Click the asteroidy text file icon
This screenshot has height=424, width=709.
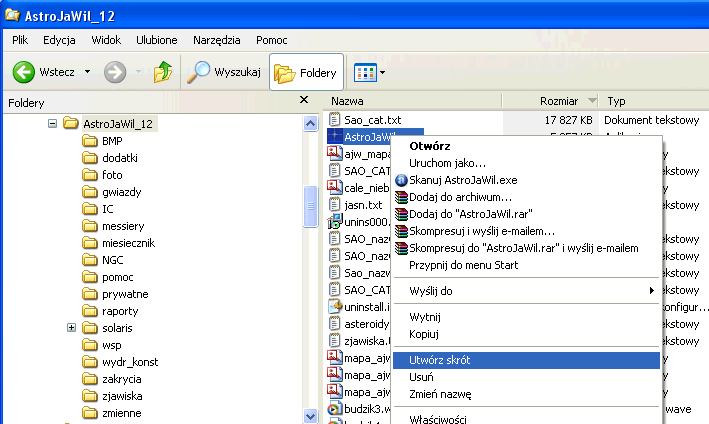click(x=334, y=324)
